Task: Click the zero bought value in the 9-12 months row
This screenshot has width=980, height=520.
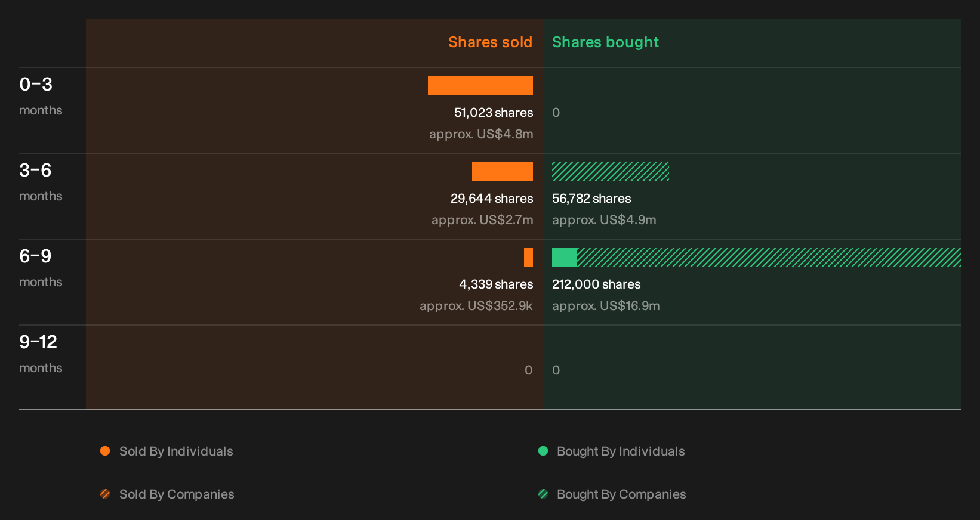Action: [x=556, y=370]
